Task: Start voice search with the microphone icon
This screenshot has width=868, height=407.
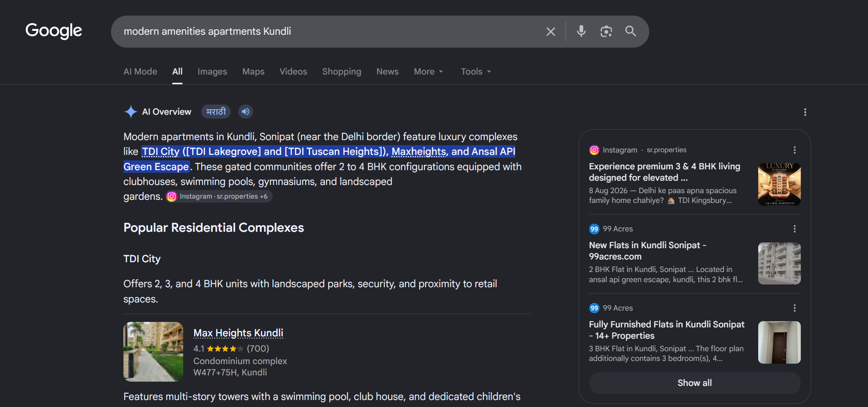Action: click(581, 31)
